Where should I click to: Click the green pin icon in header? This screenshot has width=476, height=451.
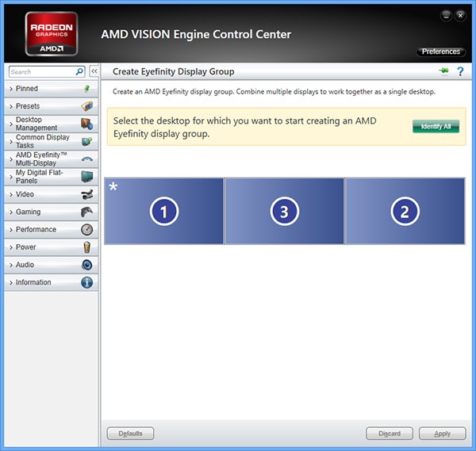[x=444, y=71]
